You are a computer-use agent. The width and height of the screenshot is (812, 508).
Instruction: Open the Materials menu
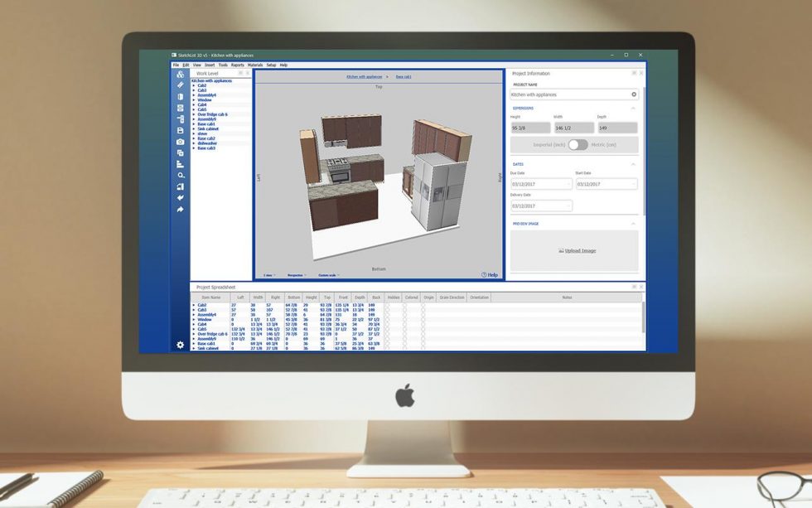[x=255, y=65]
